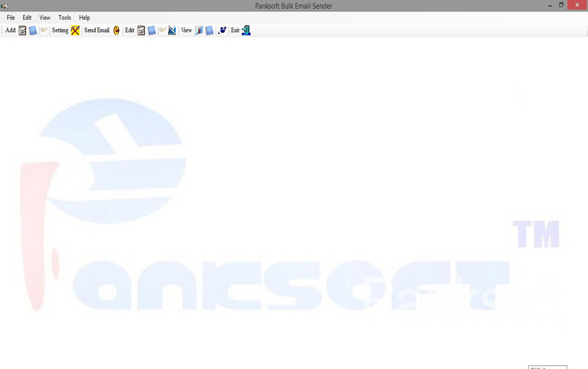
Task: Click the Add clipboard icon on toolbar
Action: (x=22, y=30)
